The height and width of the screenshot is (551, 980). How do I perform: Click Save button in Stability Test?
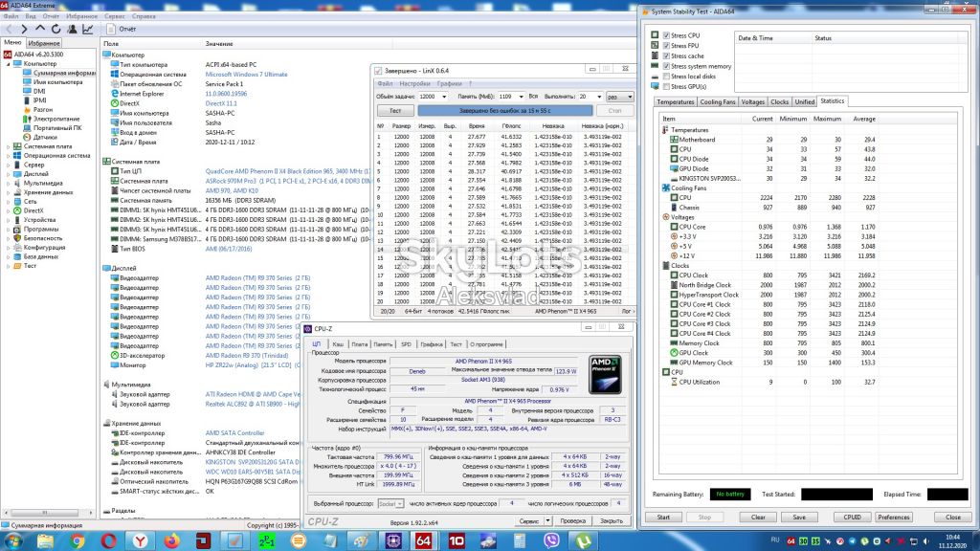(799, 518)
